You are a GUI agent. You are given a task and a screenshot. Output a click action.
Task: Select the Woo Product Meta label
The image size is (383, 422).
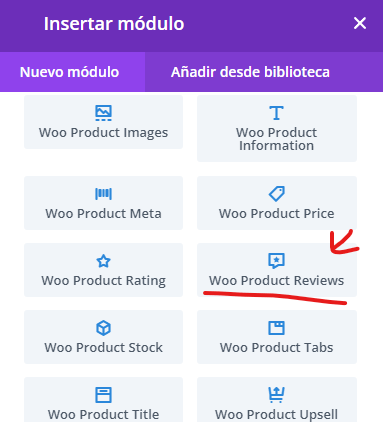pyautogui.click(x=103, y=213)
